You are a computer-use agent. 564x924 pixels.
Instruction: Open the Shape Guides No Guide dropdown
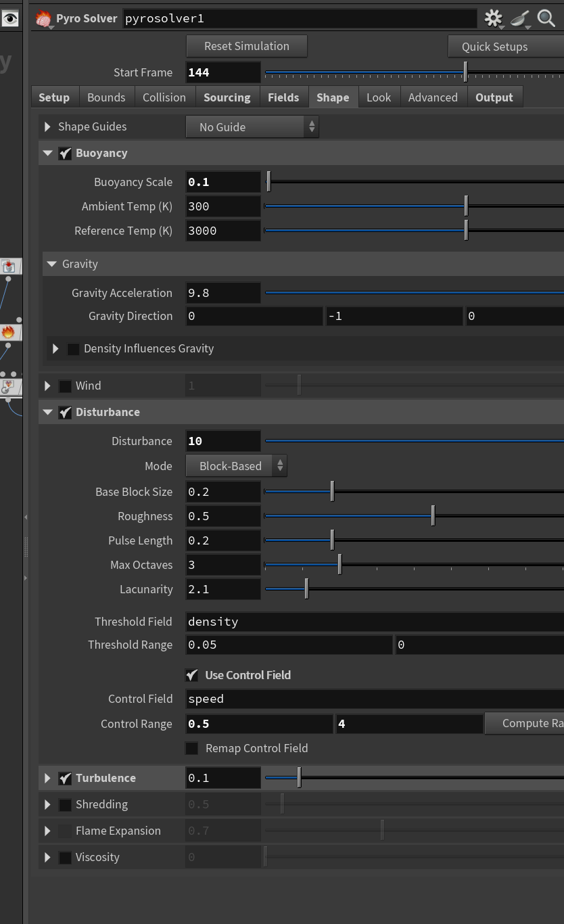252,127
